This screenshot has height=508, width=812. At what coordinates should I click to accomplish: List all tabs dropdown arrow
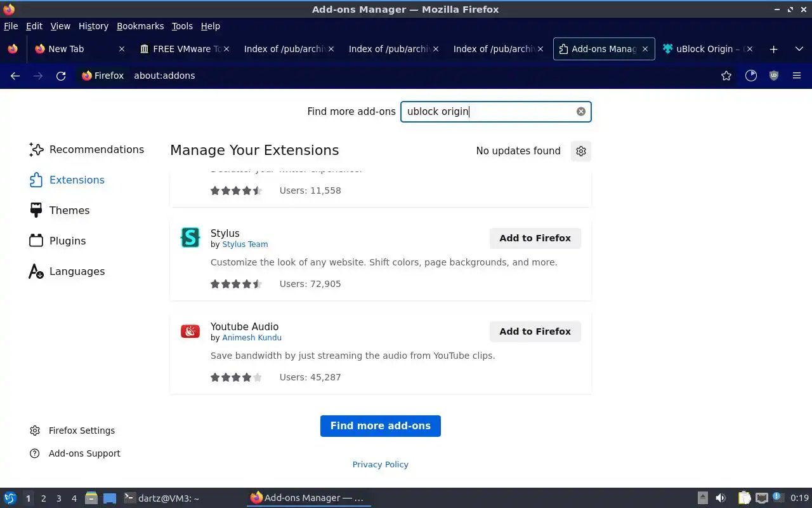(x=799, y=49)
